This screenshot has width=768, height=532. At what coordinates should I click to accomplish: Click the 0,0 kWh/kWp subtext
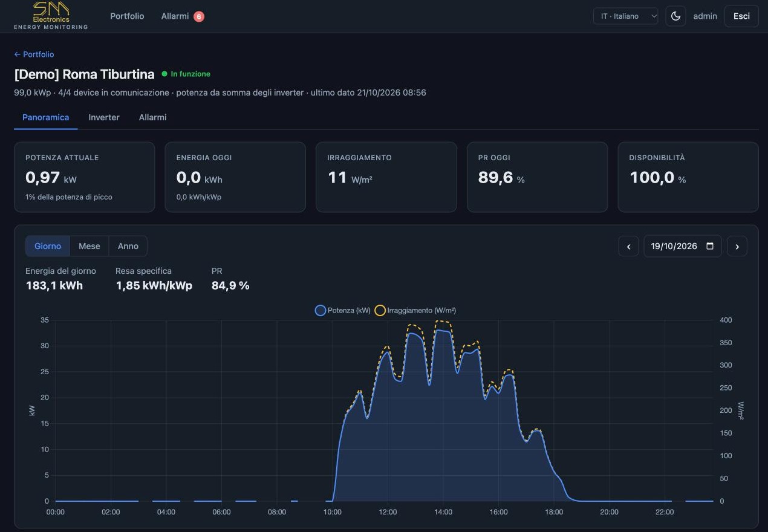click(199, 197)
